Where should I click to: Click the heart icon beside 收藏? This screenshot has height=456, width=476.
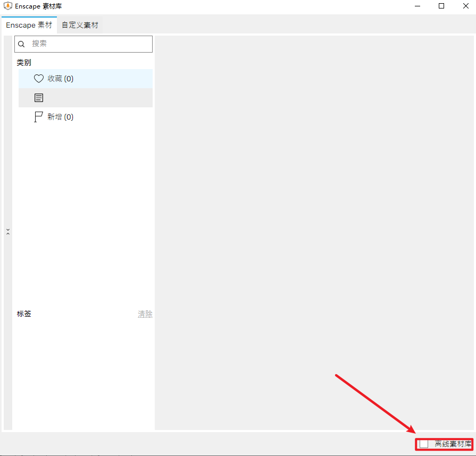point(38,79)
